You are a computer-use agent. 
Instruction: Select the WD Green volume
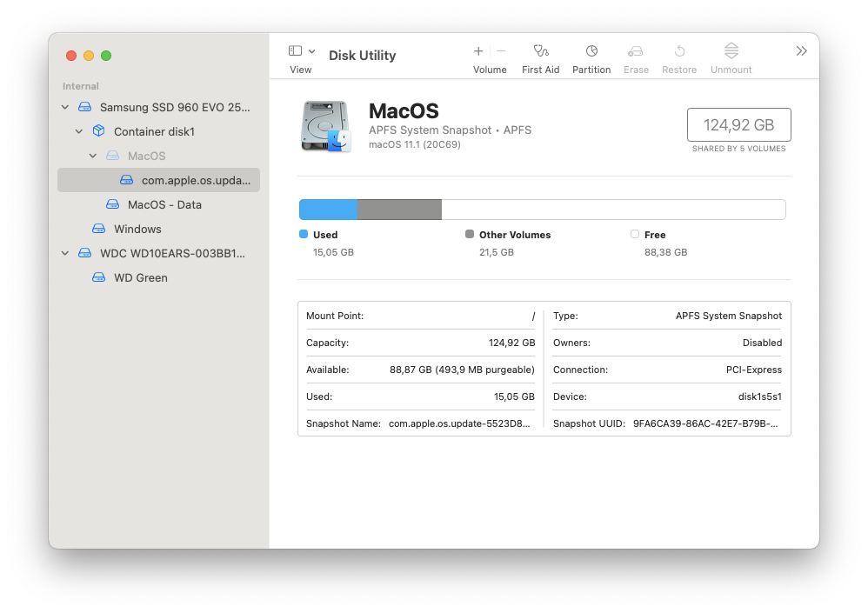click(140, 278)
